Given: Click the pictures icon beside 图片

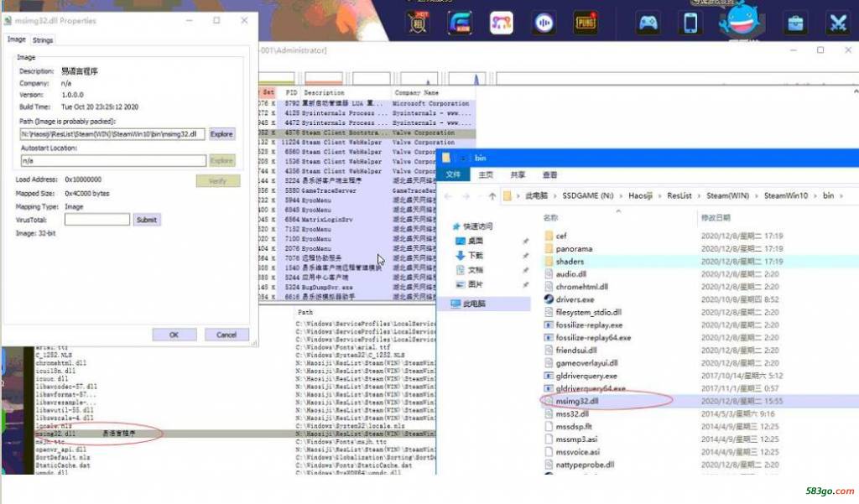Looking at the screenshot, I should click(461, 284).
